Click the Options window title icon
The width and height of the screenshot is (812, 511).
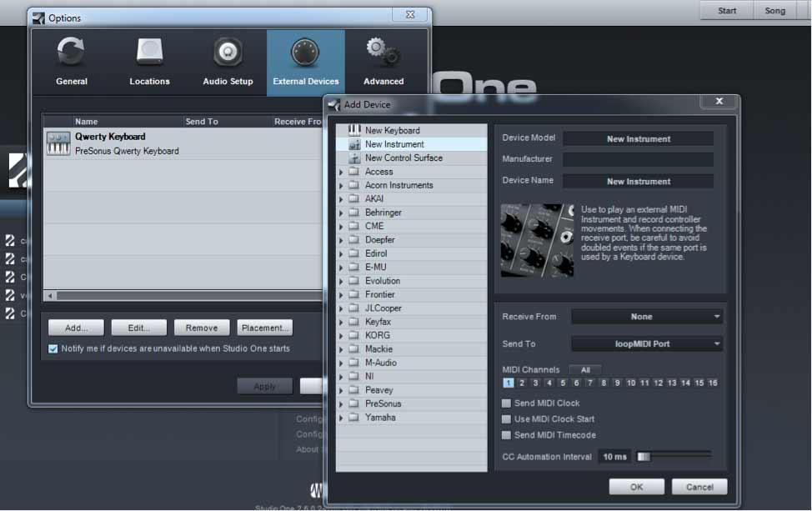click(x=38, y=18)
